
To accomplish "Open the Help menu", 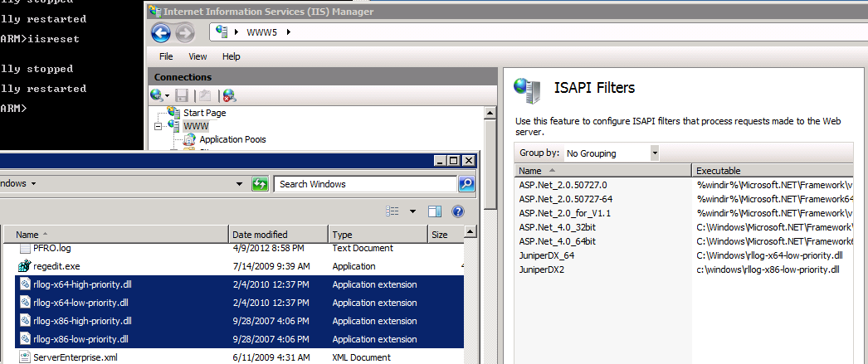I will tap(232, 56).
